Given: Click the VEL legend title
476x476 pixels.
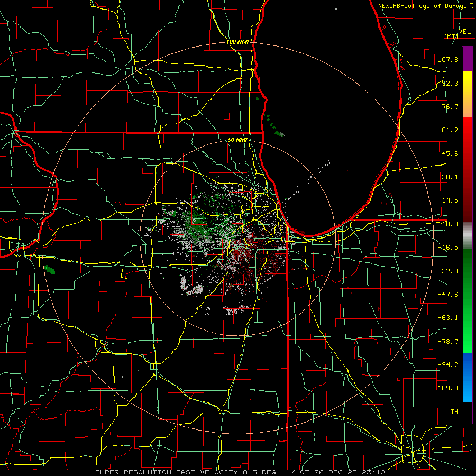Looking at the screenshot, I should (464, 32).
